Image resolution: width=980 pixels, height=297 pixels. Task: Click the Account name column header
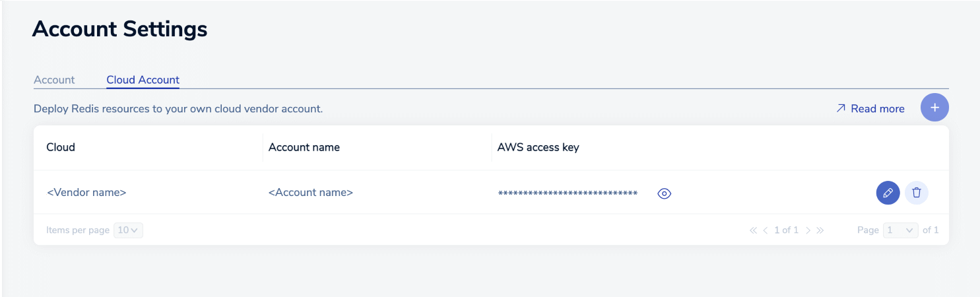[x=304, y=147]
